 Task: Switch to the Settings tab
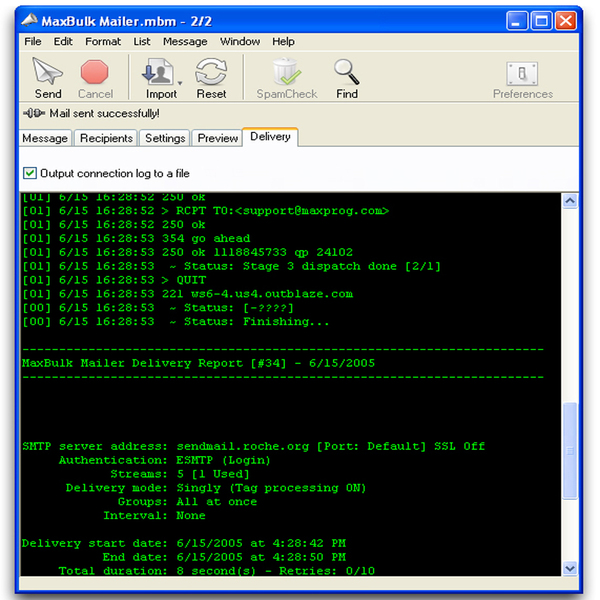(165, 138)
